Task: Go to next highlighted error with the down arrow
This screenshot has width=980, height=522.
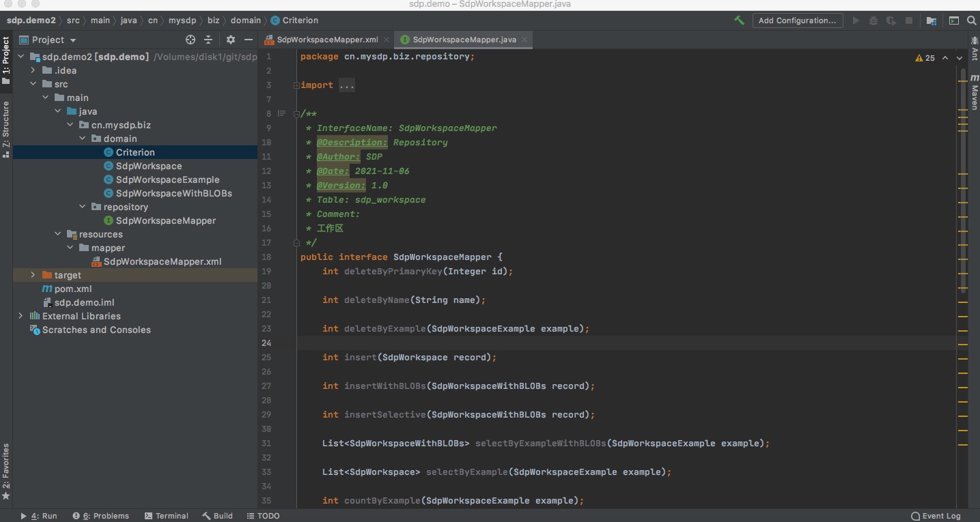Action: pos(961,58)
